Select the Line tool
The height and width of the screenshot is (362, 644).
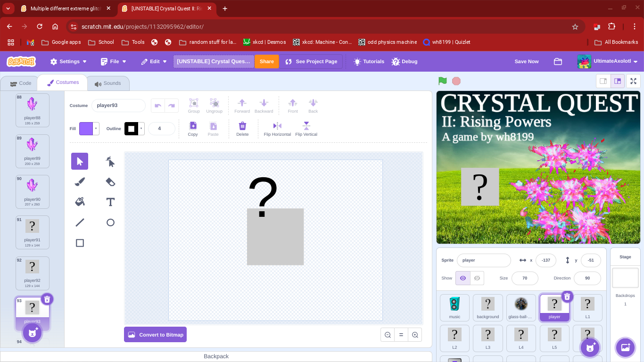(80, 222)
